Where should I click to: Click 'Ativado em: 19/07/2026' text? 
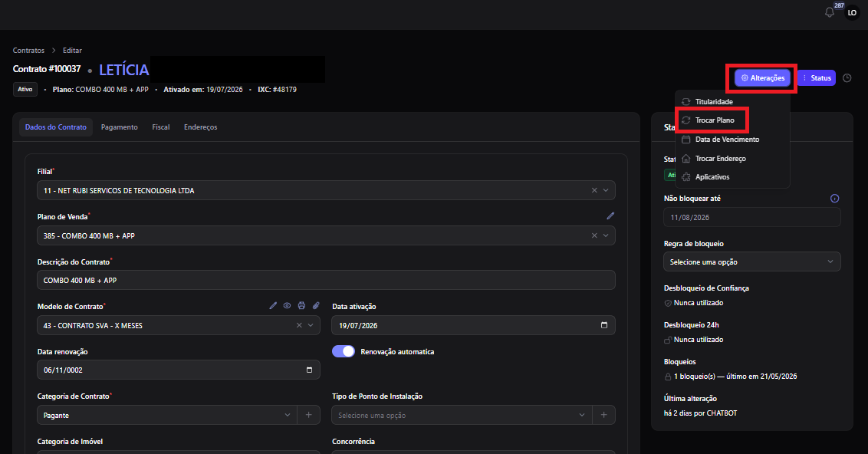pyautogui.click(x=202, y=89)
